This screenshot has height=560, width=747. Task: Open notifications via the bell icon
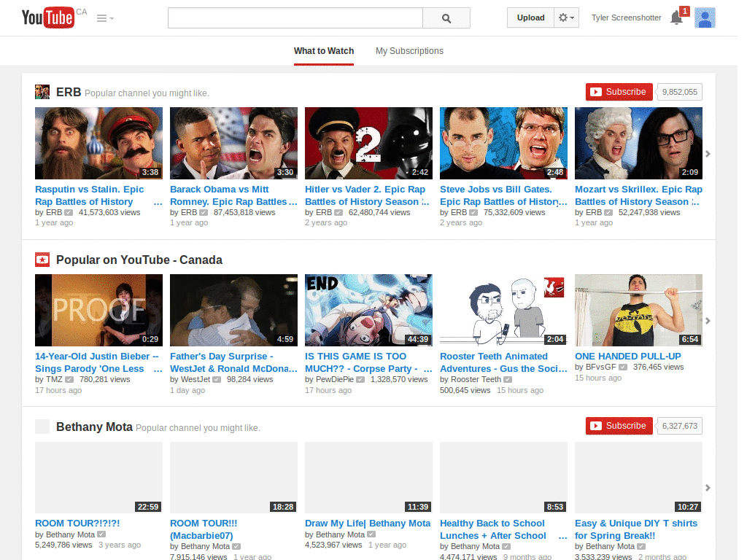click(x=676, y=17)
